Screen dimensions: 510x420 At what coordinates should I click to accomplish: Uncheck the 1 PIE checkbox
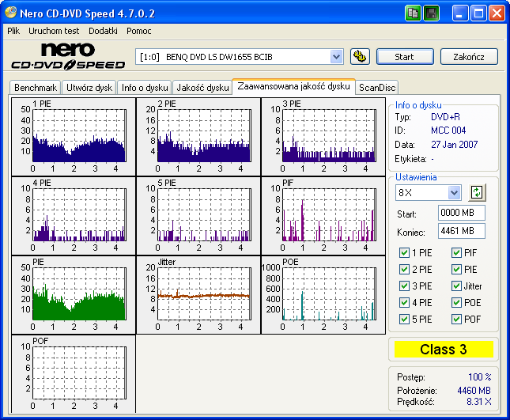coord(404,253)
